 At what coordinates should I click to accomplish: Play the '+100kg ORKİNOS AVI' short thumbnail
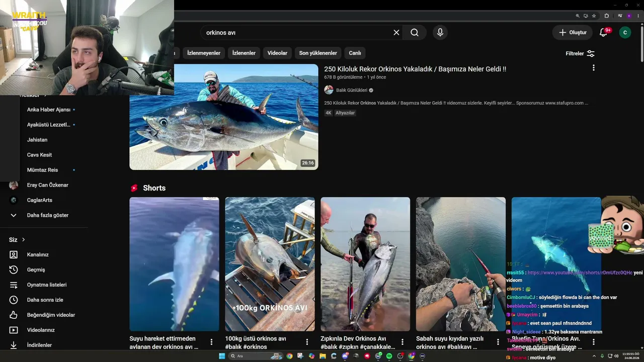pos(270,264)
